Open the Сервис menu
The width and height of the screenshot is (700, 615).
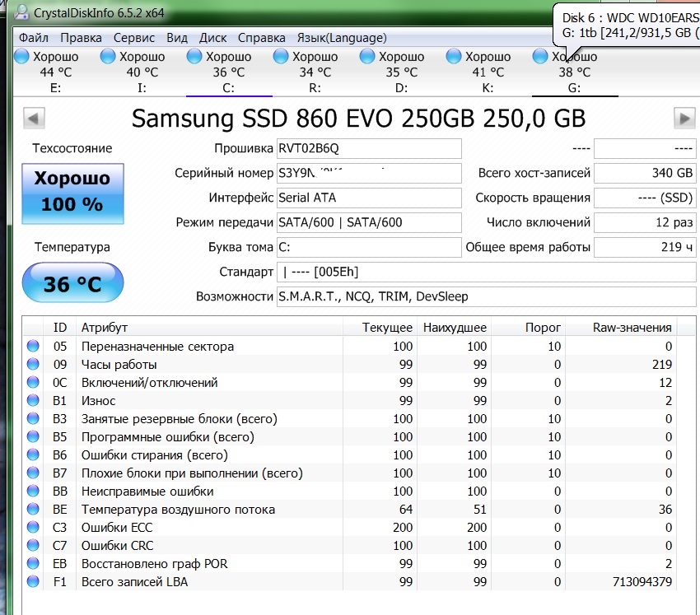click(134, 38)
